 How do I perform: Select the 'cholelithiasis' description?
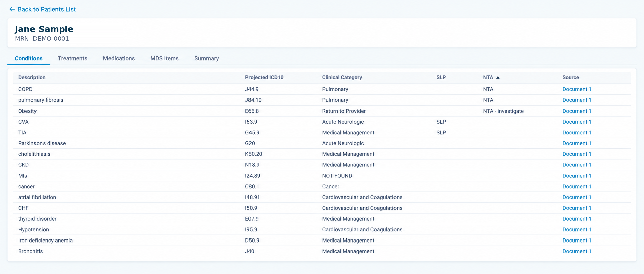pyautogui.click(x=34, y=154)
